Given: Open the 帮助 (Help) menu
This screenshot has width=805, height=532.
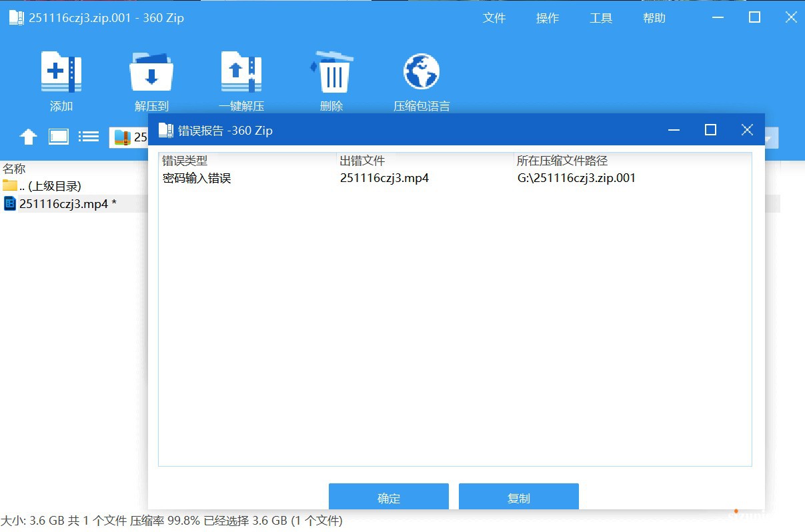Looking at the screenshot, I should 654,18.
